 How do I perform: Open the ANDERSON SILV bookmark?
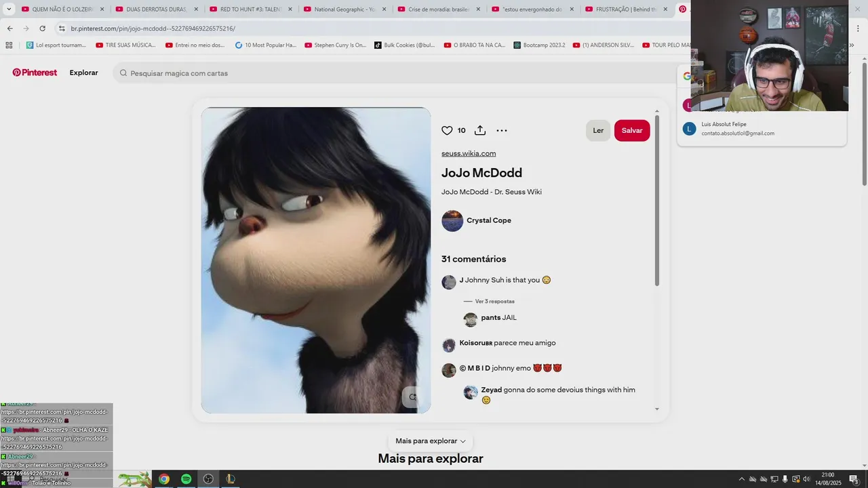coord(604,45)
